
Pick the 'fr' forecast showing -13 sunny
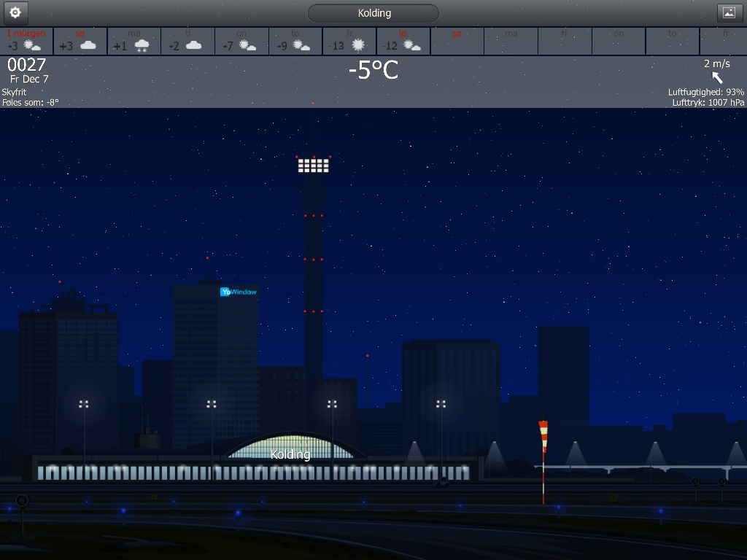pos(349,41)
